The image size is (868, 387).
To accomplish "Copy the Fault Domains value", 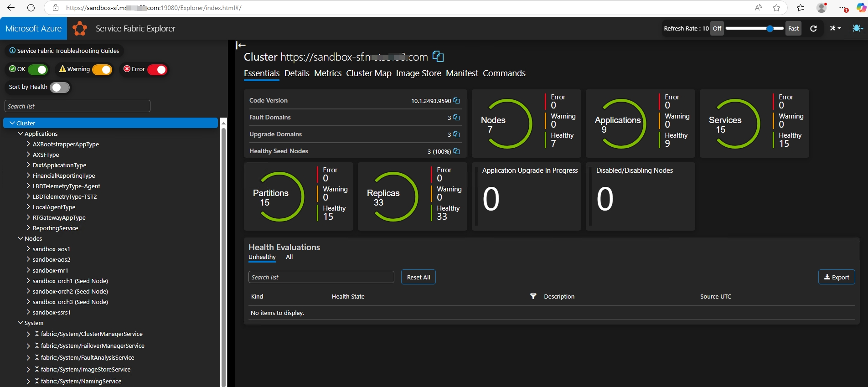I will (456, 117).
